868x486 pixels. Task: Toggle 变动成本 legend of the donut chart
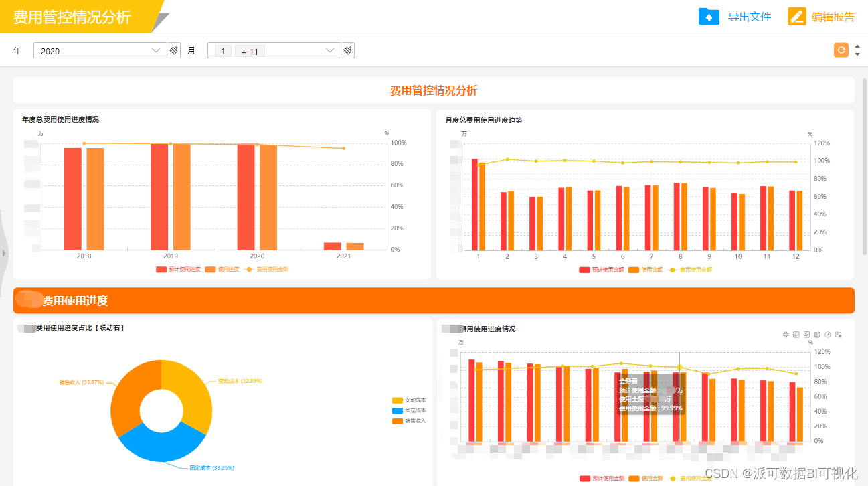tap(409, 400)
